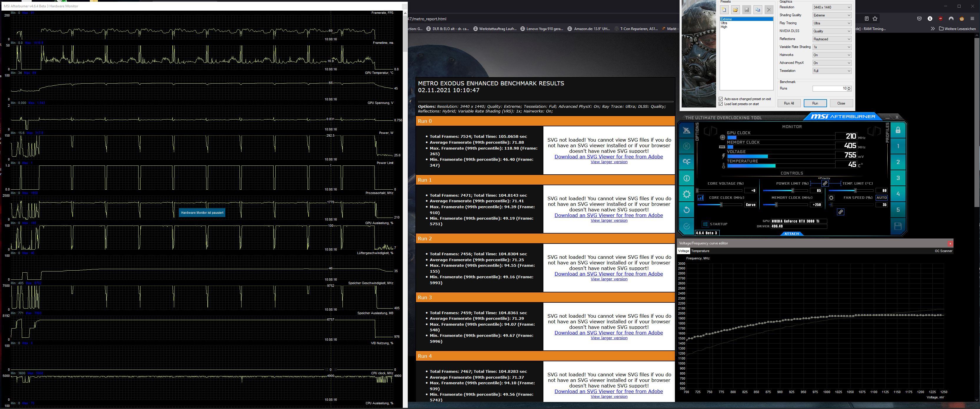Image resolution: width=980 pixels, height=409 pixels.
Task: Click the copy preset icon
Action: (758, 10)
